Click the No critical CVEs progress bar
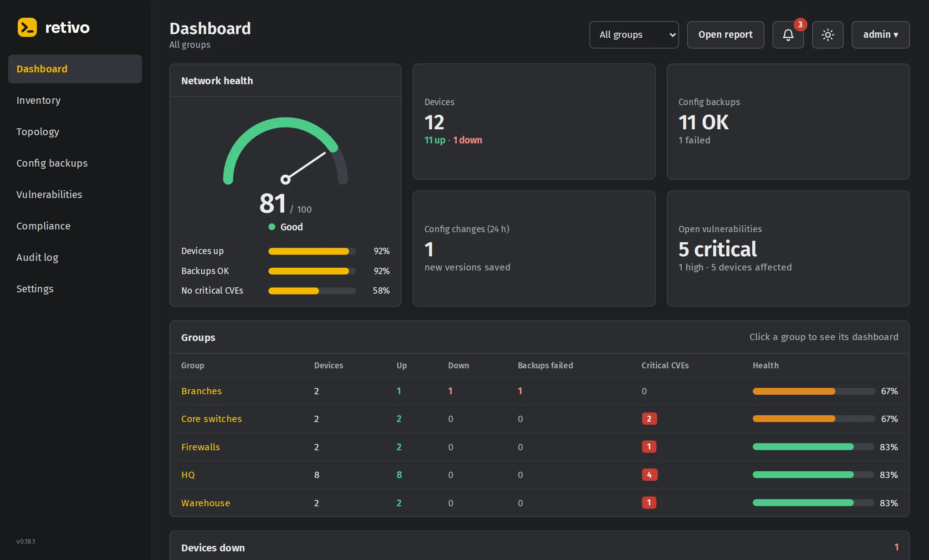 (312, 291)
